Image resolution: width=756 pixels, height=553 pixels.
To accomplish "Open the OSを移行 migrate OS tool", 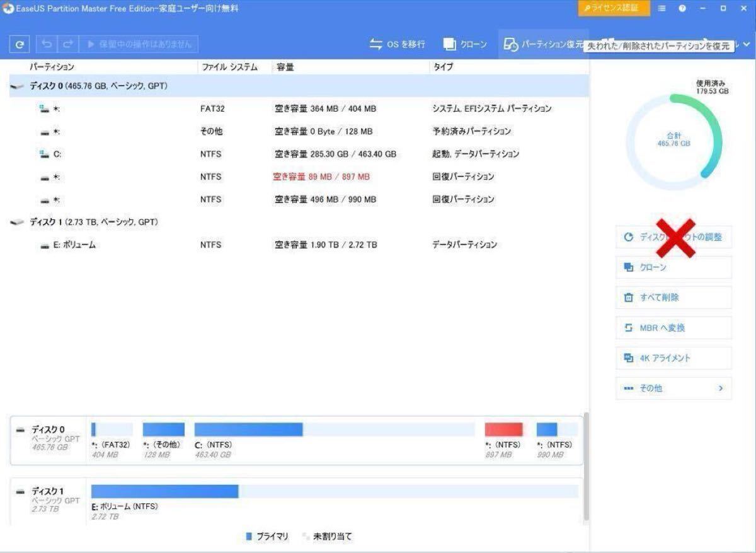I will 397,44.
